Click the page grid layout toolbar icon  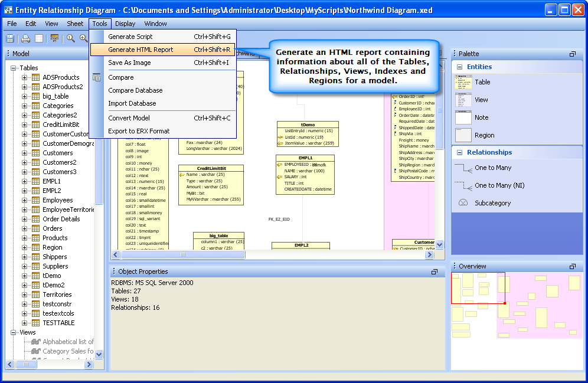[39, 38]
